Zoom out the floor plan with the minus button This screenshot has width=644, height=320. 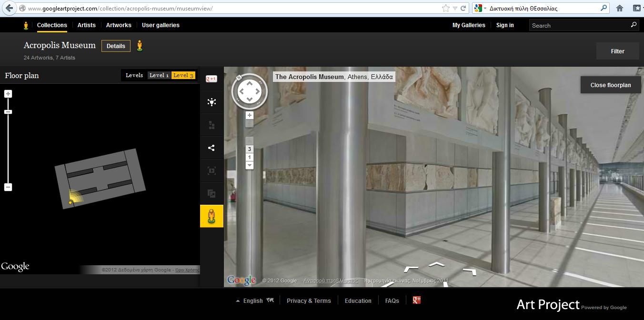(x=8, y=187)
